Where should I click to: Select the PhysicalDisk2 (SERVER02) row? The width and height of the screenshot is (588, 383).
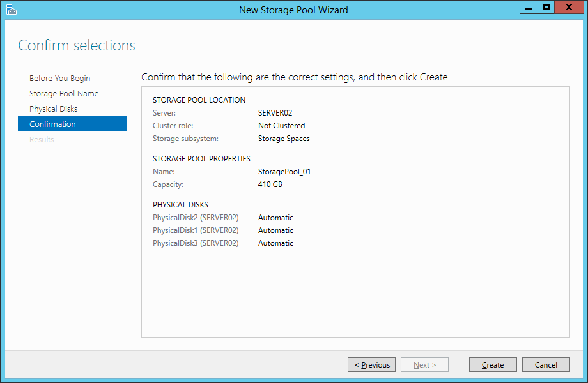(x=223, y=218)
